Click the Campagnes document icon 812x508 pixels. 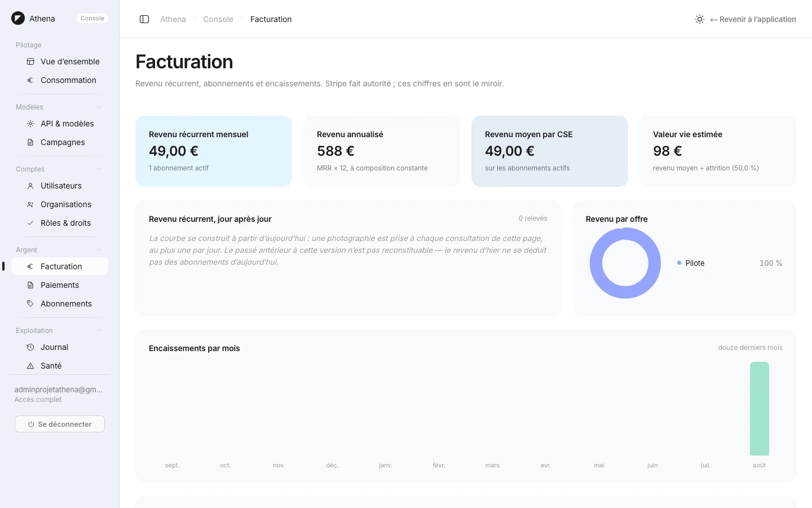[x=30, y=142]
